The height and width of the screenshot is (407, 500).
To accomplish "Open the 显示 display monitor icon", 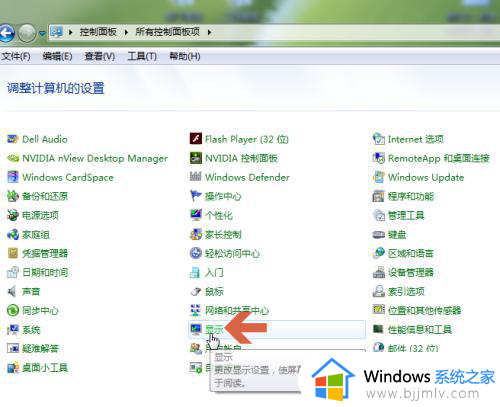I will click(196, 329).
